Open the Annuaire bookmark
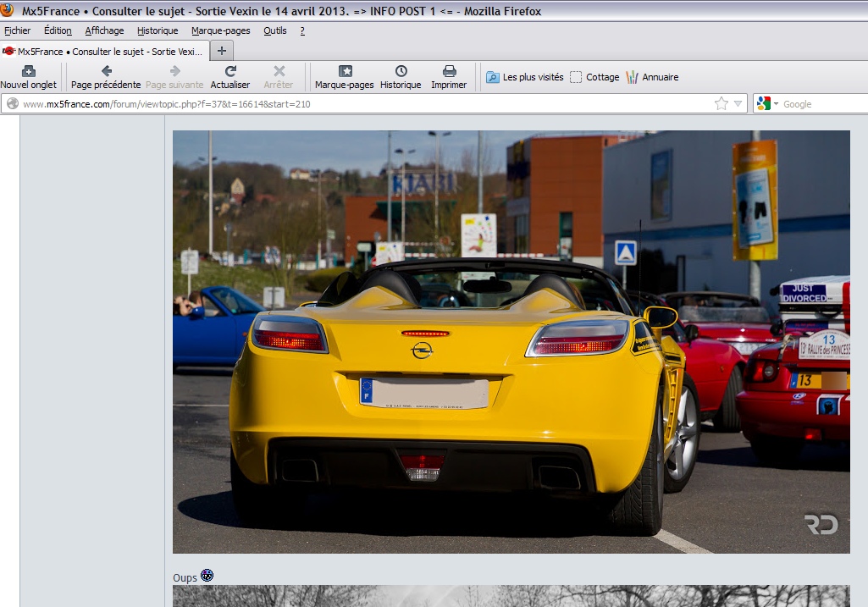 coord(652,77)
